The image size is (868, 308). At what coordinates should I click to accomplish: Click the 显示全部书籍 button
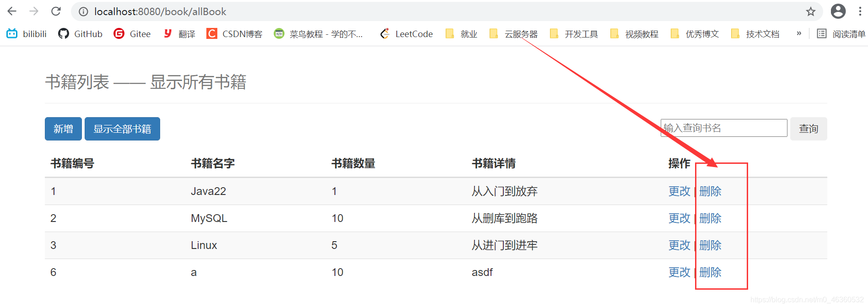coord(122,129)
